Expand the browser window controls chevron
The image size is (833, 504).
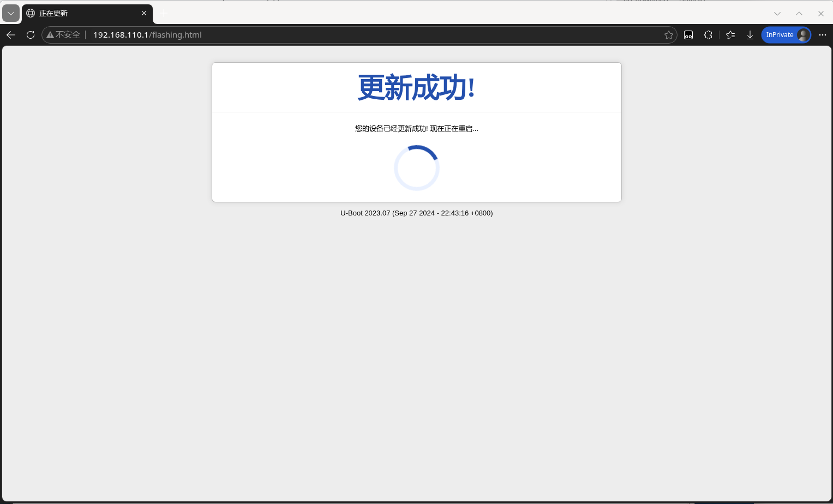(x=777, y=13)
